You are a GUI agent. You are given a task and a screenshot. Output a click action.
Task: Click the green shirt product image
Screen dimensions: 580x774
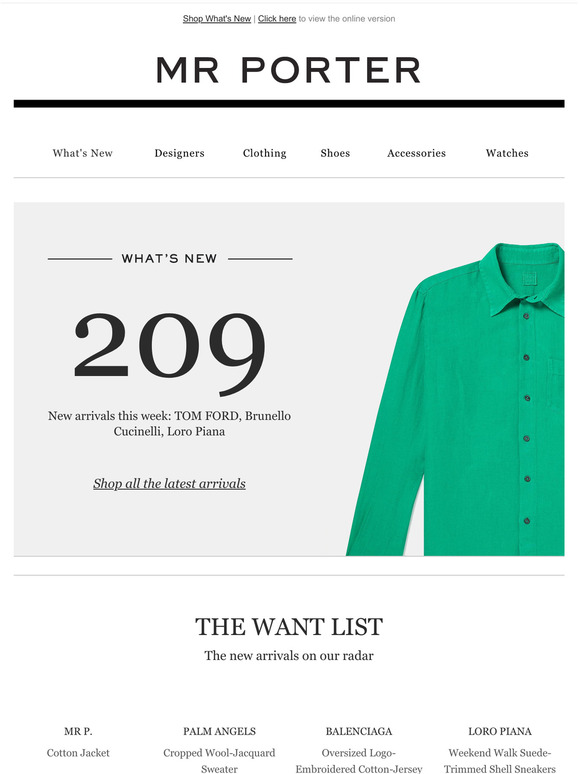click(455, 399)
